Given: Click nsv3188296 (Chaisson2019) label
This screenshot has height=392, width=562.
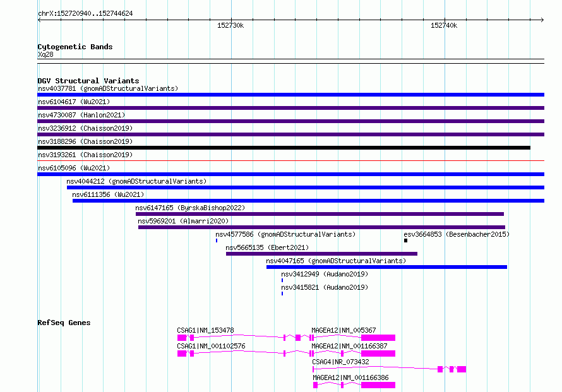Looking at the screenshot, I should click(85, 141).
